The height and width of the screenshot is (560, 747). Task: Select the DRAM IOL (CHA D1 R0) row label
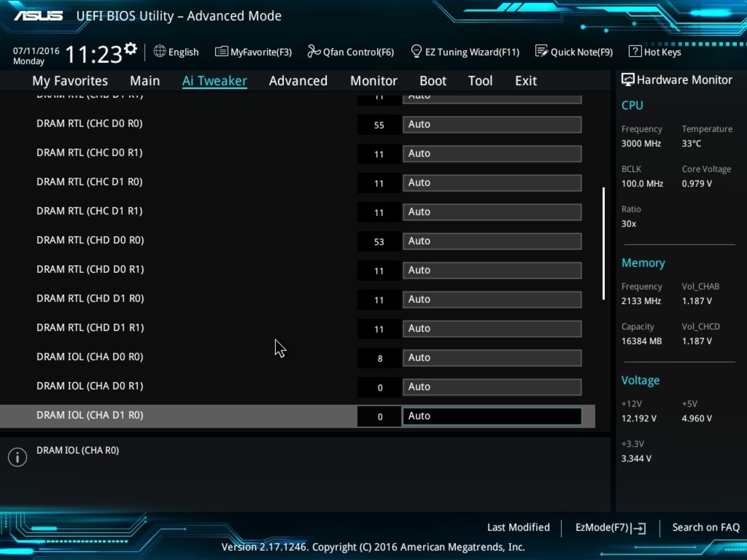pos(90,415)
